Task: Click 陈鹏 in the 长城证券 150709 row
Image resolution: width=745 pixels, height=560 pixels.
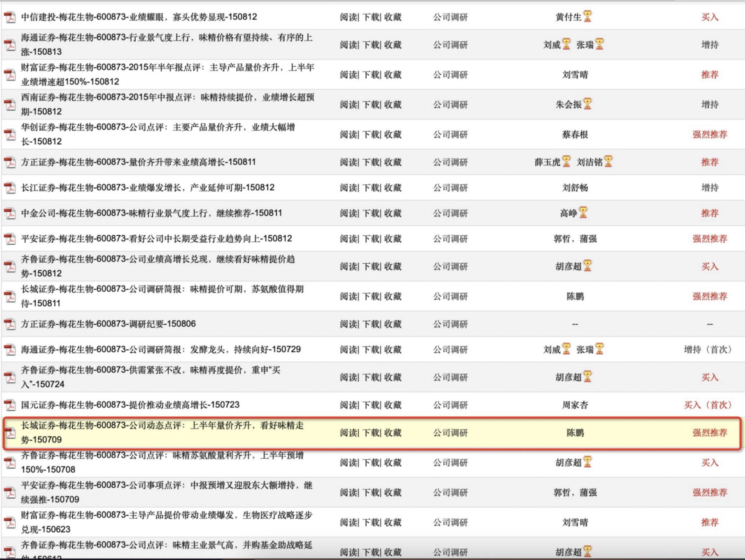Action: pyautogui.click(x=575, y=433)
